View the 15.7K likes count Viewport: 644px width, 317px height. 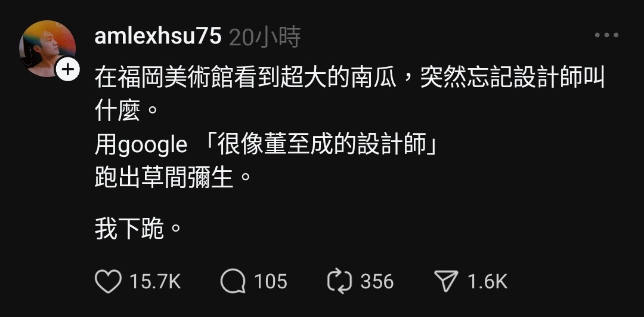155,282
